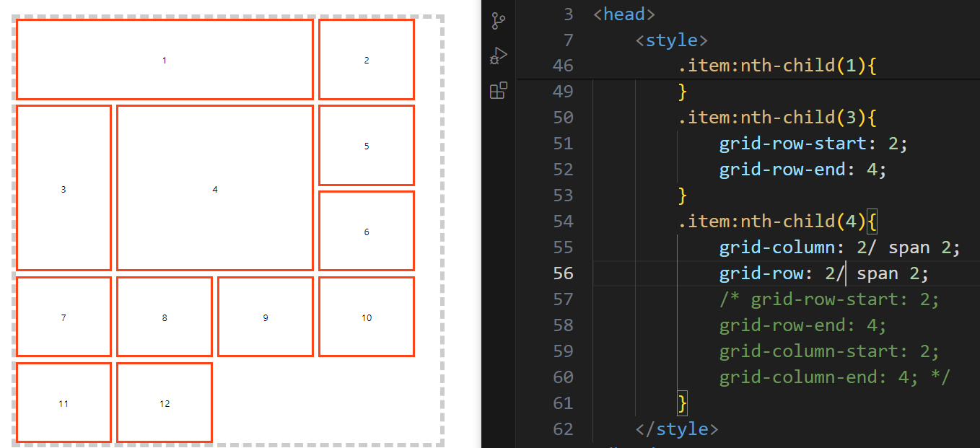Screen dimensions: 980x448
Task: Click the grid-column: 2/ span 2 declaration
Action: [840, 247]
